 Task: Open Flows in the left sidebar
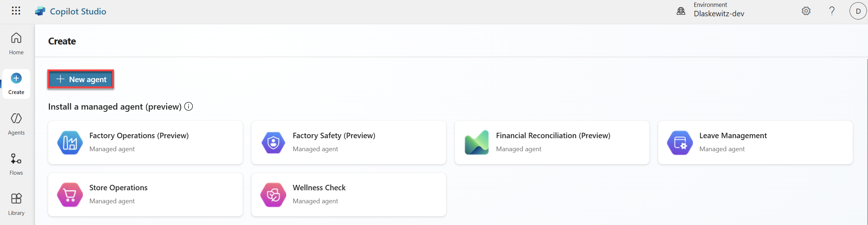pos(16,164)
